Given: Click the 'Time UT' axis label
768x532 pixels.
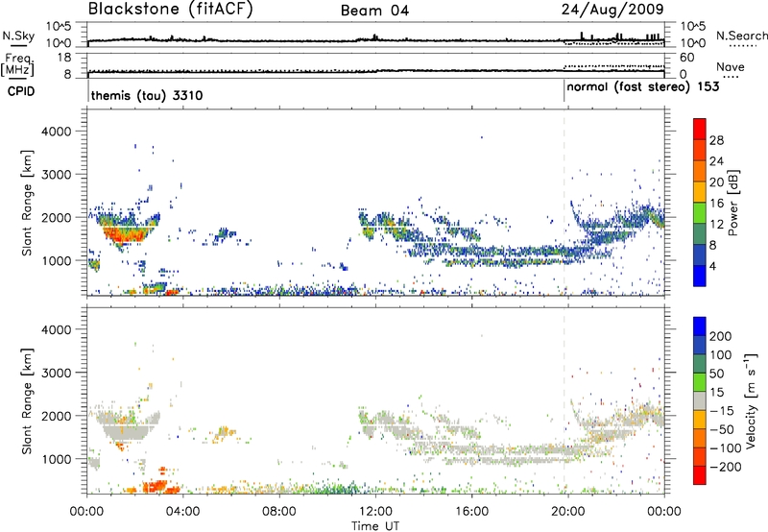Looking at the screenshot, I should pos(375,526).
